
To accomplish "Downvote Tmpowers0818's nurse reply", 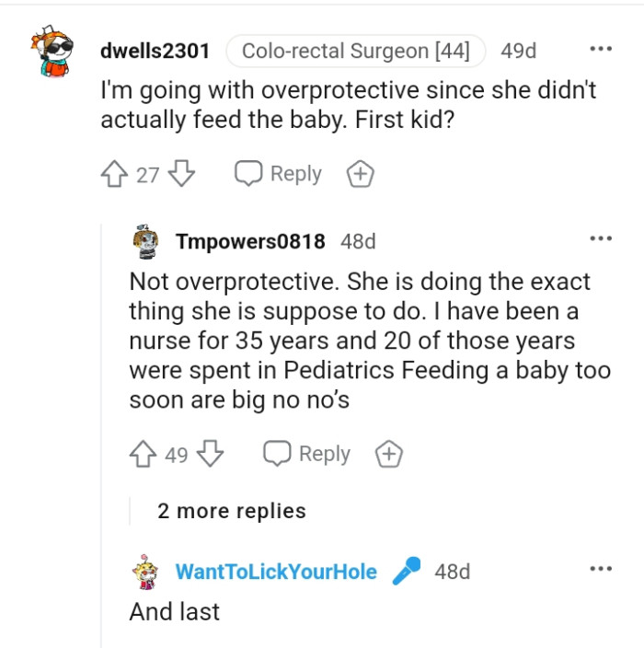I will (212, 454).
